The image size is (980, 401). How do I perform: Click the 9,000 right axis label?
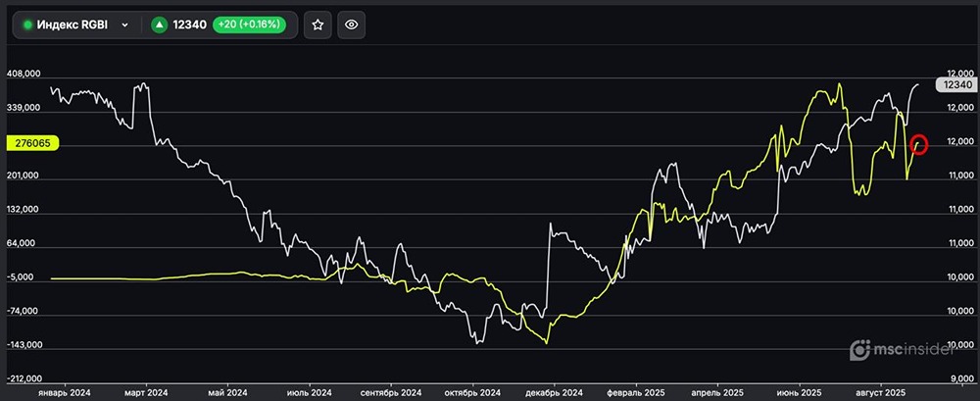pos(962,379)
